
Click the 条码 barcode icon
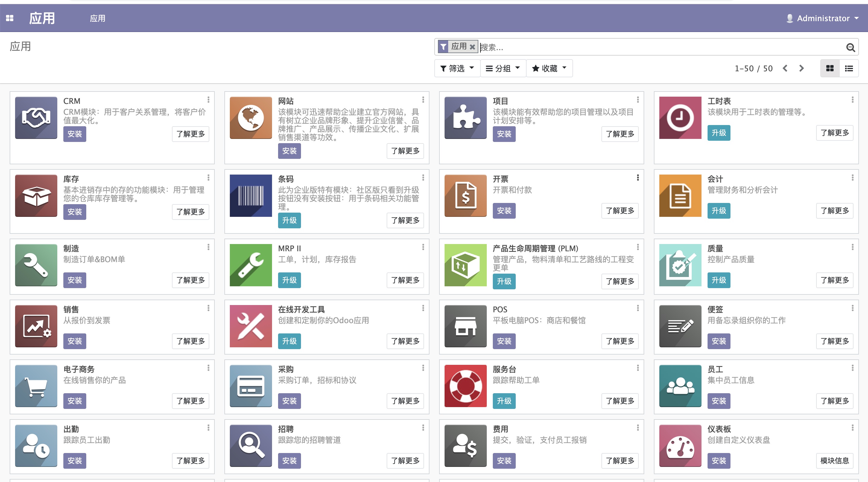click(251, 196)
